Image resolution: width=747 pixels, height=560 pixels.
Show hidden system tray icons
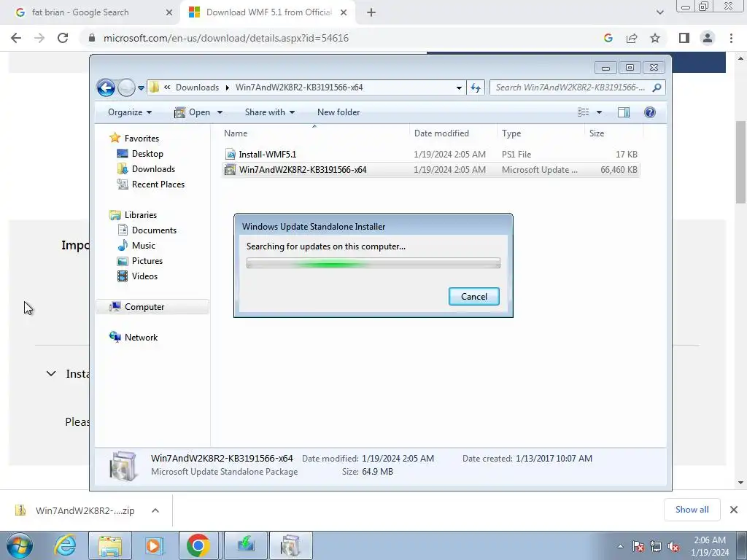pos(620,547)
